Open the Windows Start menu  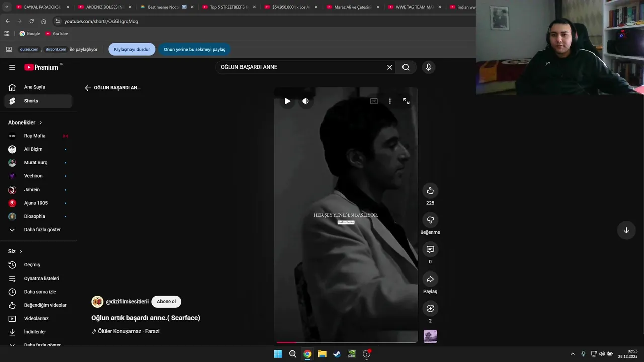point(278,354)
